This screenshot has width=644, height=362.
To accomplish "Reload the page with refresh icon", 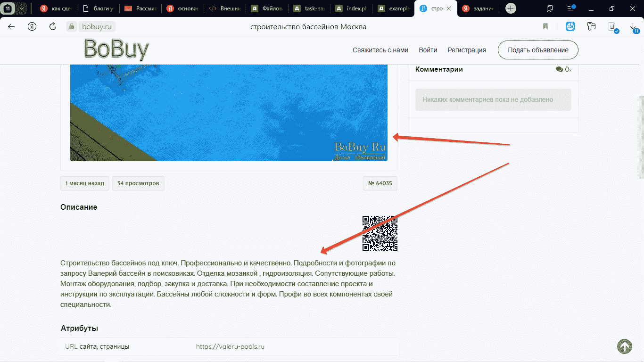I will (x=53, y=27).
